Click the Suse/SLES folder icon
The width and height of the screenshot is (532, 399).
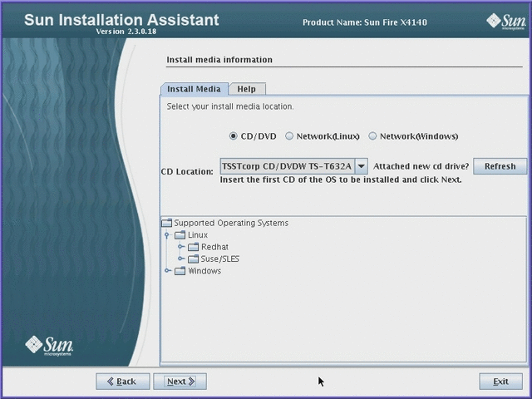pos(193,259)
